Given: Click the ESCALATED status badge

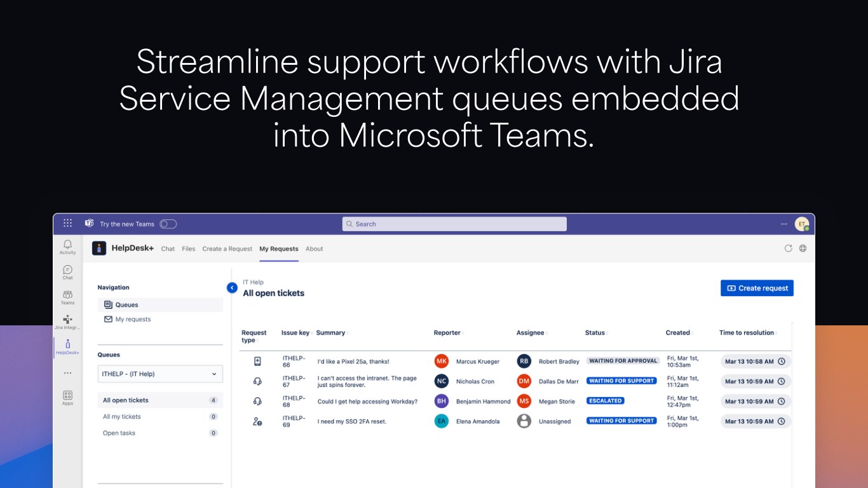Looking at the screenshot, I should pos(606,401).
